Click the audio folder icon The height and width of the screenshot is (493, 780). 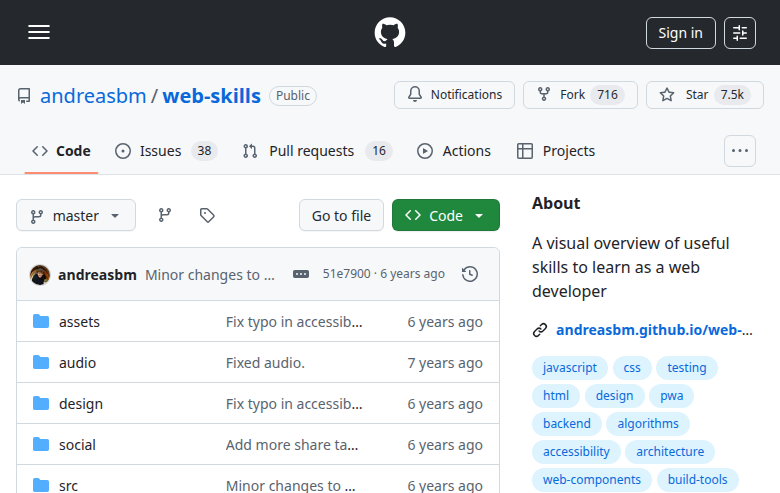point(41,362)
